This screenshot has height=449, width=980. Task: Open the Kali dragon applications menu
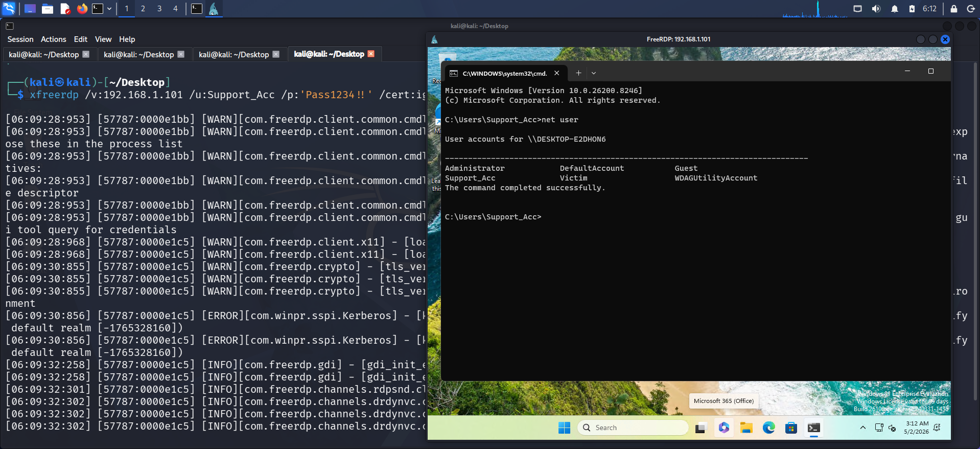(9, 9)
